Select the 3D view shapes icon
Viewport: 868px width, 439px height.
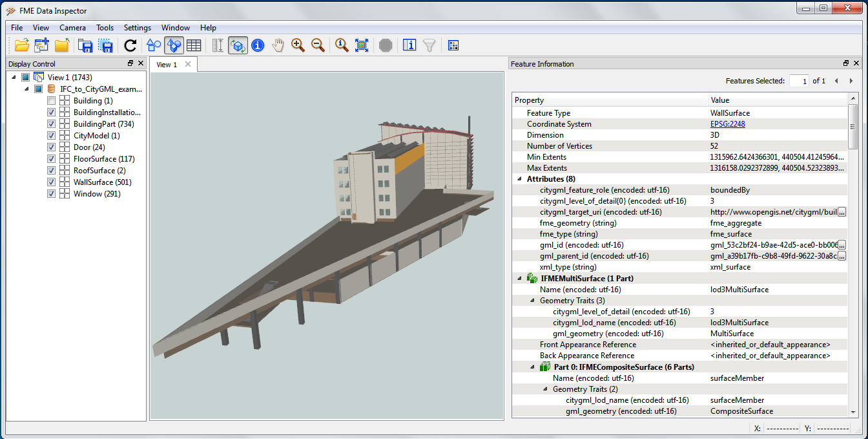tap(174, 45)
